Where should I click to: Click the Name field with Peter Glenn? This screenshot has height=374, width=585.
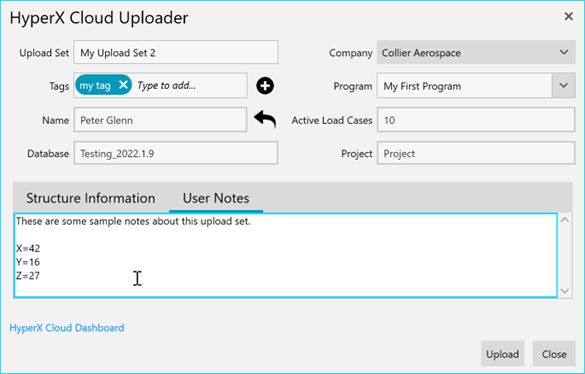(x=160, y=120)
